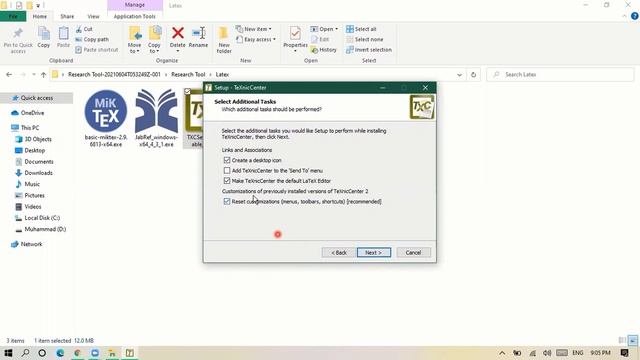Image resolution: width=640 pixels, height=360 pixels.
Task: Show hidden system tray icons
Action: pyautogui.click(x=502, y=353)
